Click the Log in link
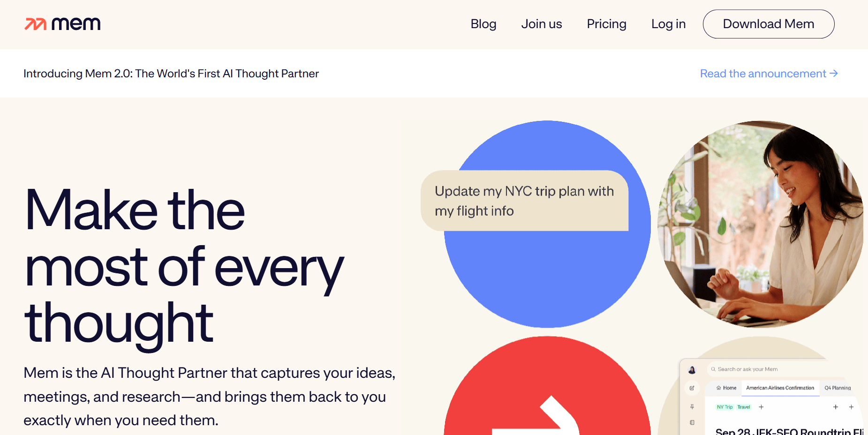The width and height of the screenshot is (868, 435). (668, 24)
